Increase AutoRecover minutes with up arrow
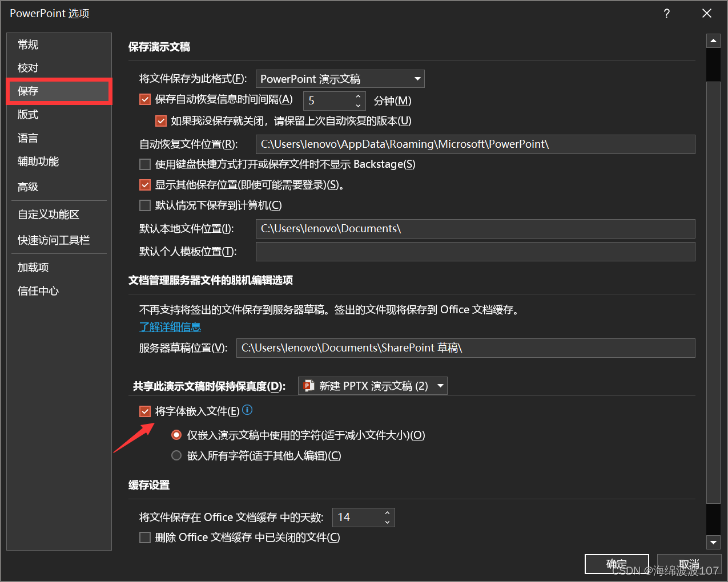 [x=358, y=96]
